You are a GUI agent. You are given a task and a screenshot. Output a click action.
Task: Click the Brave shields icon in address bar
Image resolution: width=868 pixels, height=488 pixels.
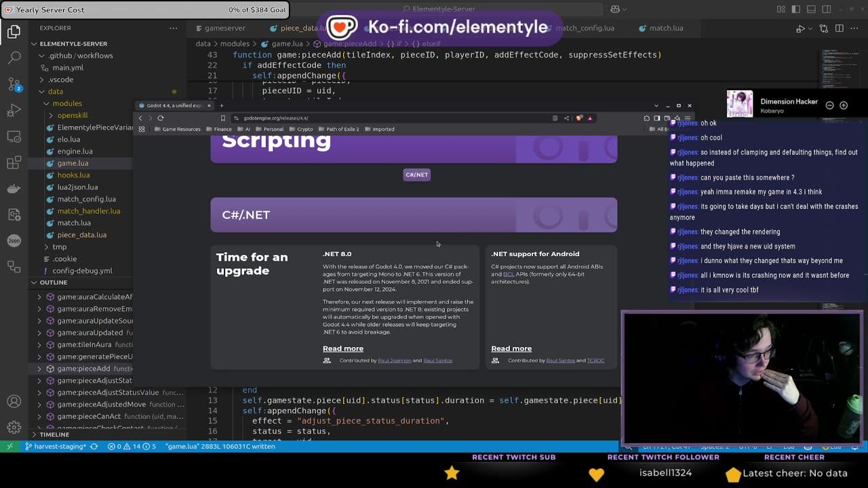click(579, 118)
